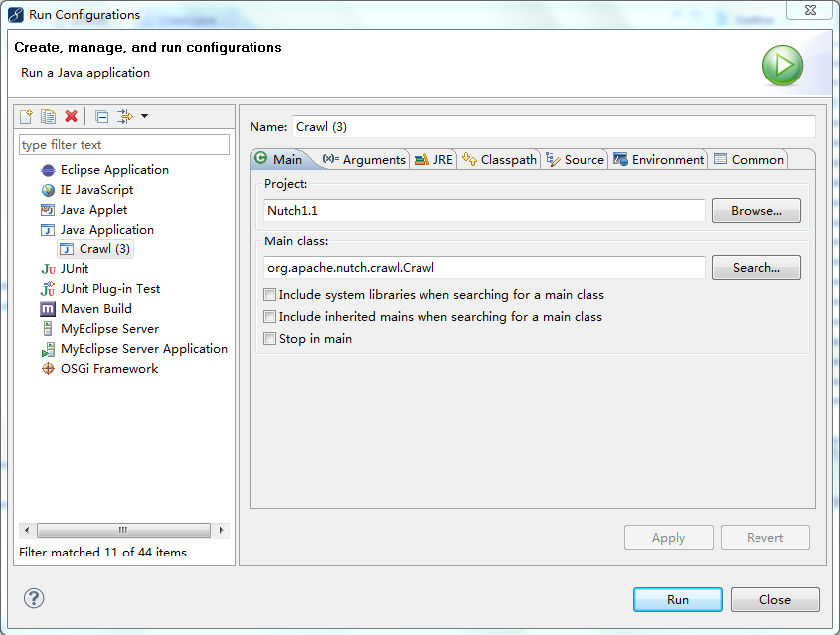The image size is (840, 635).
Task: Go to the Environment tab
Action: click(x=659, y=160)
